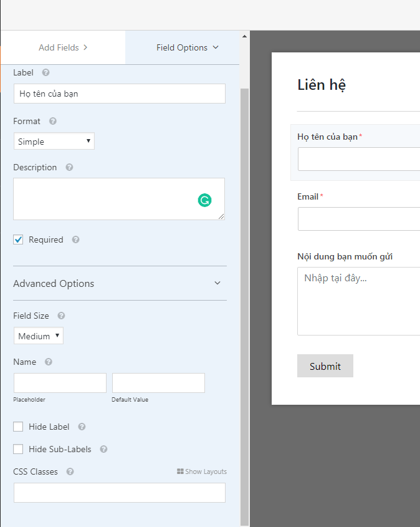The height and width of the screenshot is (527, 420).
Task: Switch to the Add Fields tab
Action: click(63, 47)
